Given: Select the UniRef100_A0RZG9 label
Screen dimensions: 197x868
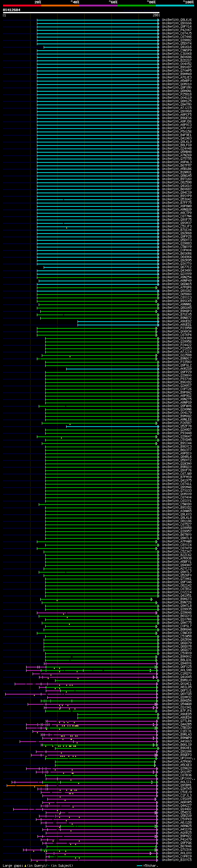Looking at the screenshot, I should pos(177,369).
